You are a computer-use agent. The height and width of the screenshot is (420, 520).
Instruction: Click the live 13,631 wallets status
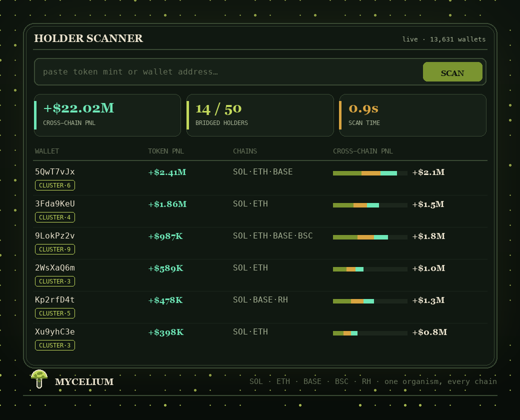point(443,39)
